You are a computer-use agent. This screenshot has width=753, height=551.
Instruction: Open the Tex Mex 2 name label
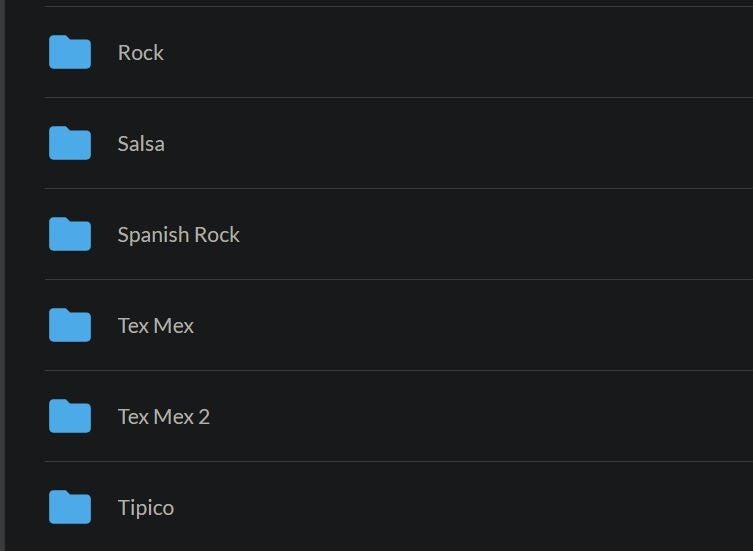[x=163, y=417]
